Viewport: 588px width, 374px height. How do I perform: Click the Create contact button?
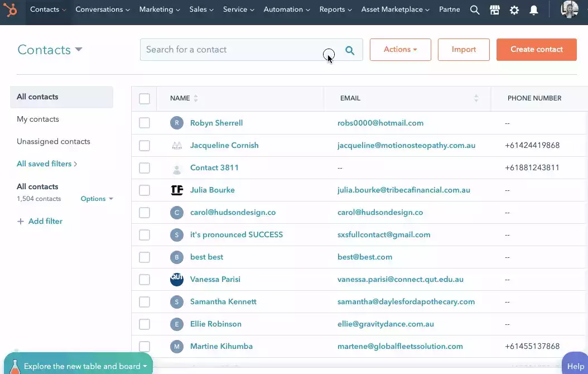coord(536,50)
